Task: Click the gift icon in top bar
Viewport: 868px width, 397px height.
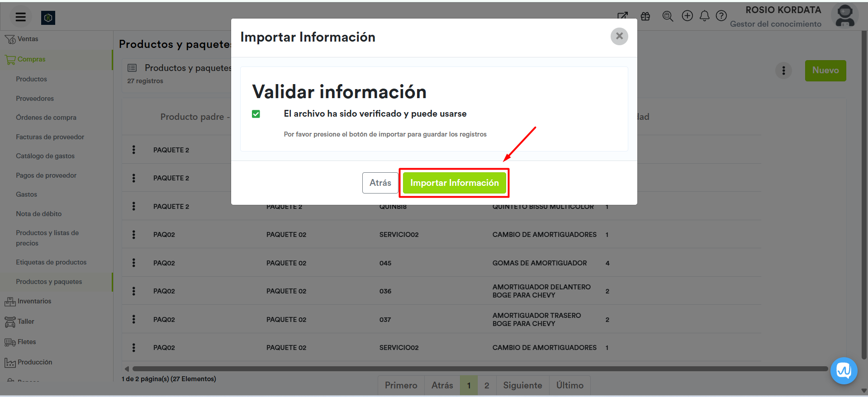Action: tap(645, 16)
